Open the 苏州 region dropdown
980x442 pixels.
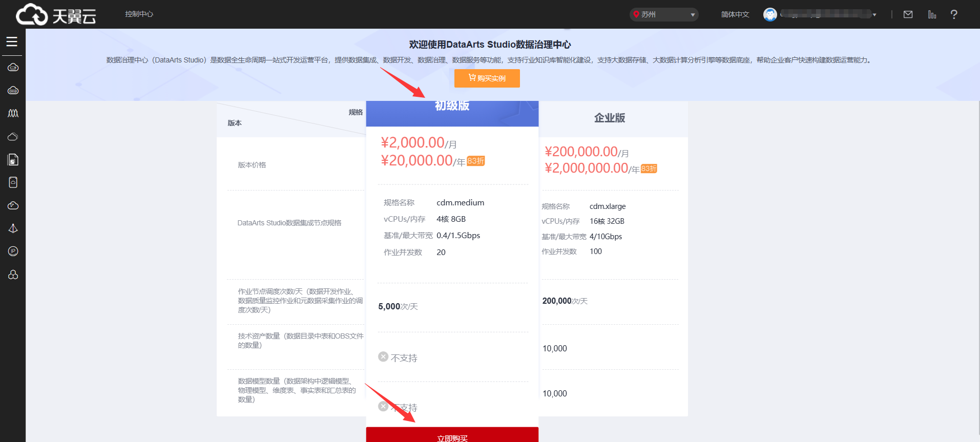(x=664, y=14)
